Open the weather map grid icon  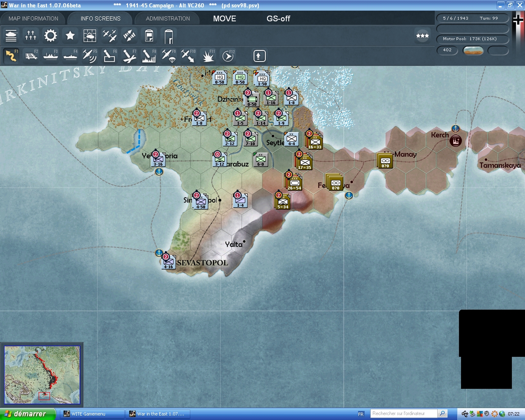tap(90, 36)
